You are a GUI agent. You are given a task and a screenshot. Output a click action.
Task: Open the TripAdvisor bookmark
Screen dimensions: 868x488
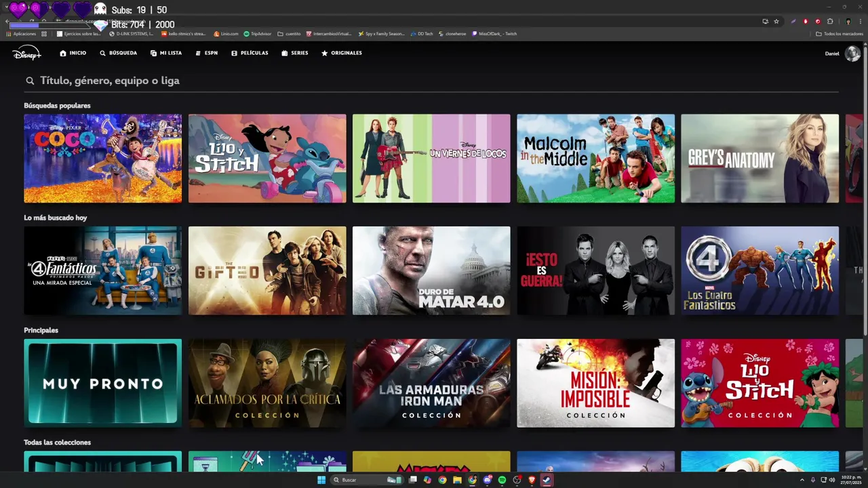tap(257, 34)
